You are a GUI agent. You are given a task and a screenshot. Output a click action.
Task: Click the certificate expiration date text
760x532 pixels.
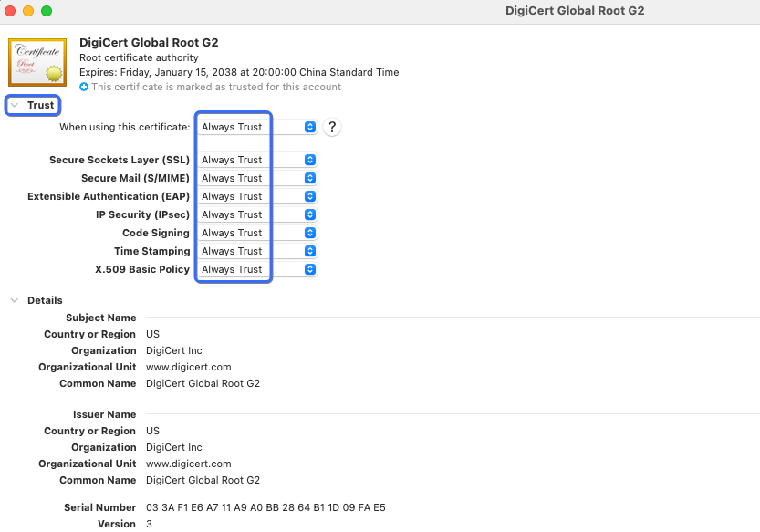[x=239, y=72]
